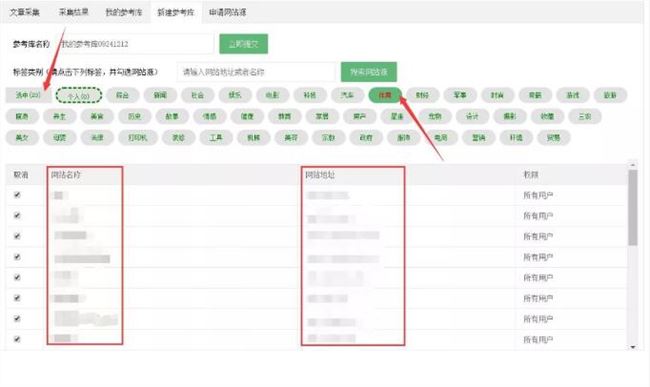This screenshot has height=387, width=650.
Task: Click the scrollbar down arrow
Action: pos(633,347)
